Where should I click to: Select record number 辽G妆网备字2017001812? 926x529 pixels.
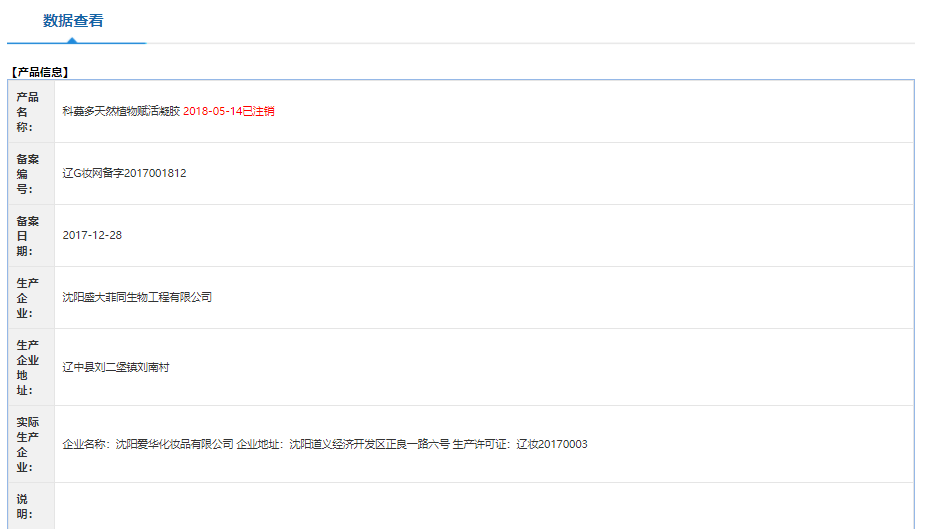click(x=124, y=173)
